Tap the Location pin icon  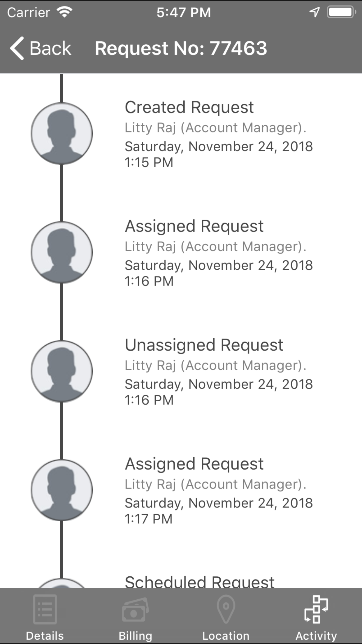(x=226, y=609)
